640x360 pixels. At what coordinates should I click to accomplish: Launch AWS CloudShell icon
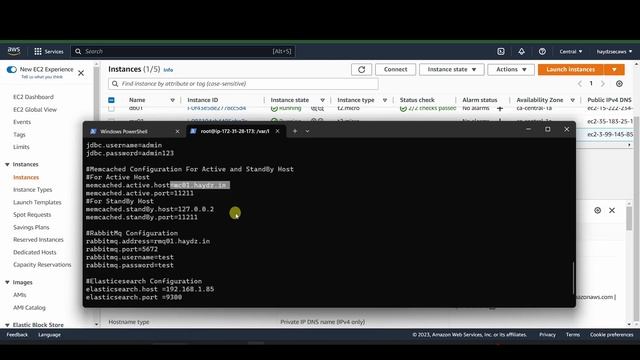(x=501, y=51)
